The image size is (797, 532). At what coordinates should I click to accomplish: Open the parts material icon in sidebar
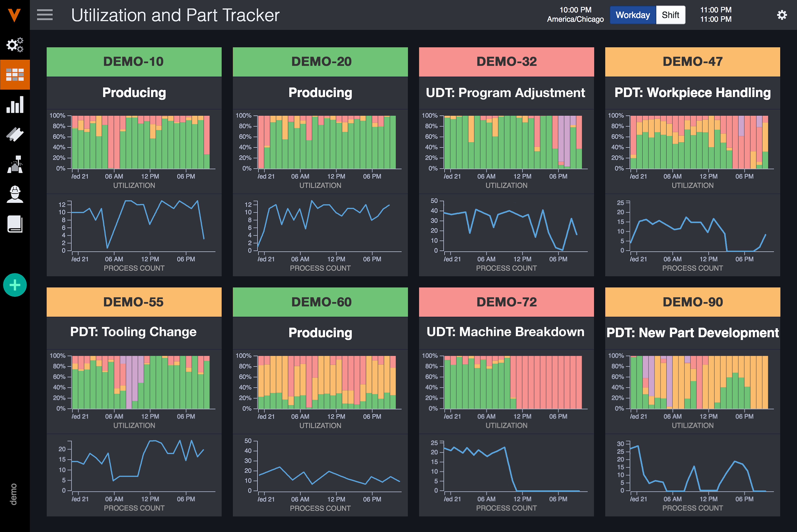(15, 134)
